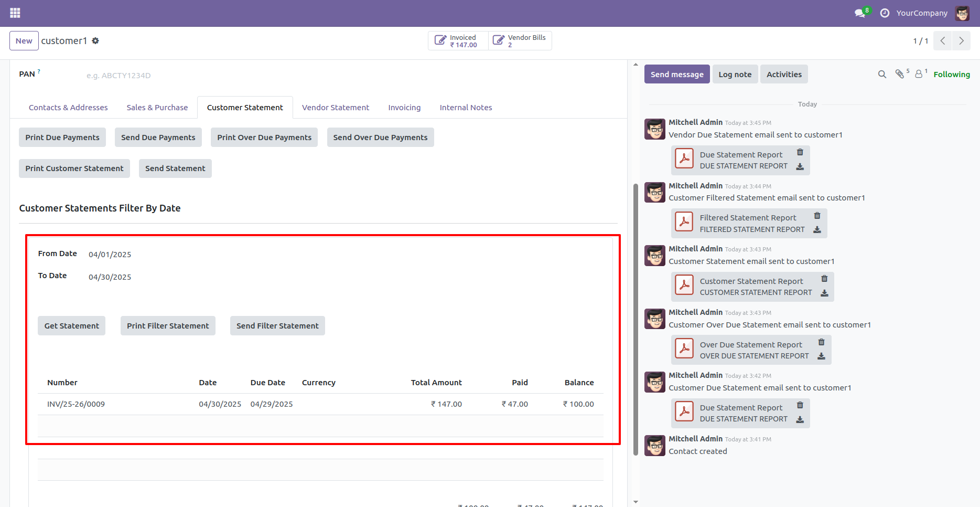Open the gear action menu beside customer1
Viewport: 980px width, 507px height.
(x=95, y=40)
